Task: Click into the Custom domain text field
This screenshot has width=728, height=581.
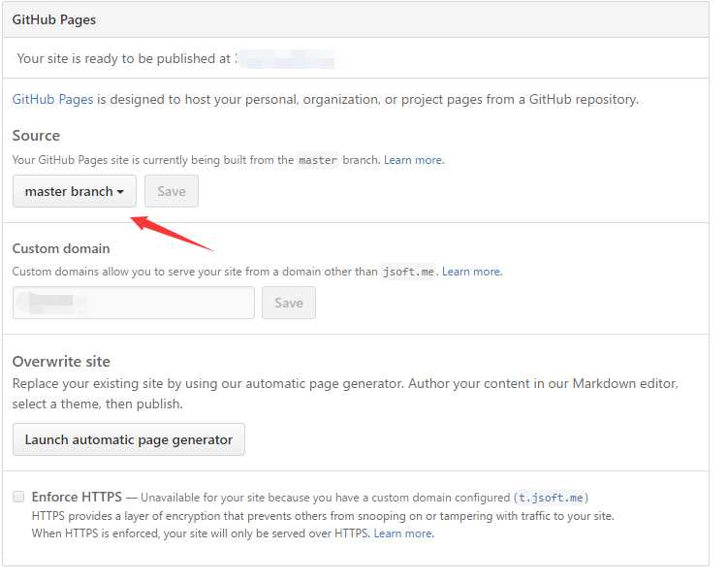Action: click(134, 303)
